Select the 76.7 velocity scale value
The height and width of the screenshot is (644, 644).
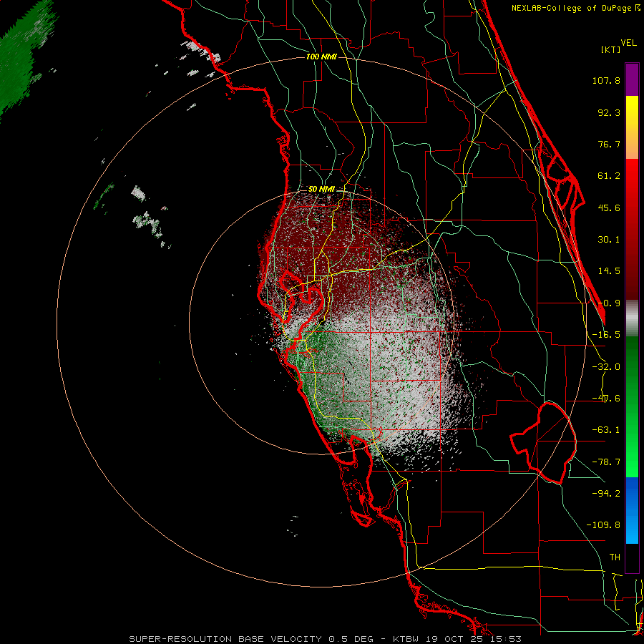(x=609, y=144)
